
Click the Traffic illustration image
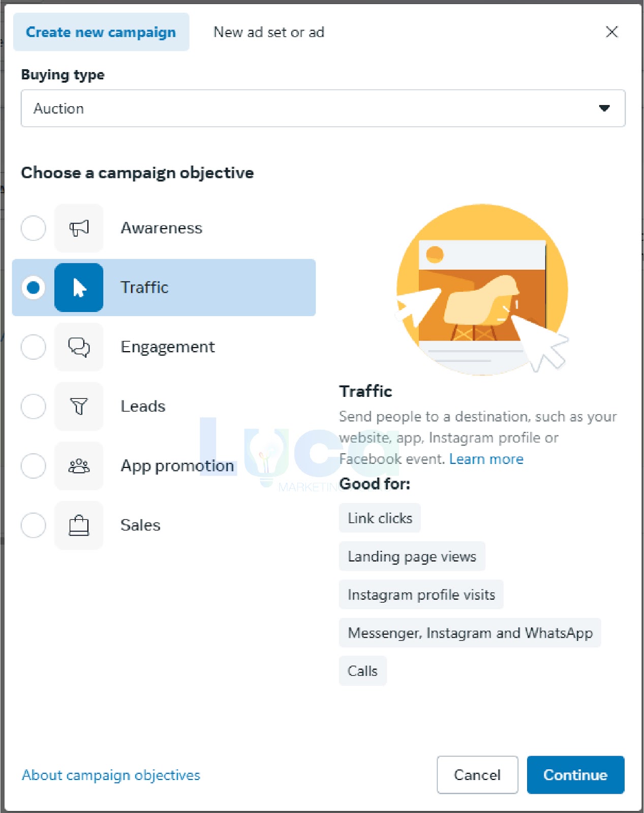point(482,290)
